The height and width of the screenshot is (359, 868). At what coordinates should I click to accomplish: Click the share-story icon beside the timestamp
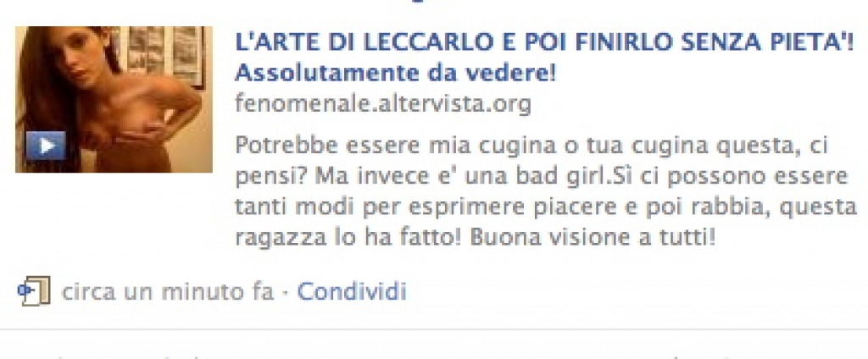tap(34, 291)
